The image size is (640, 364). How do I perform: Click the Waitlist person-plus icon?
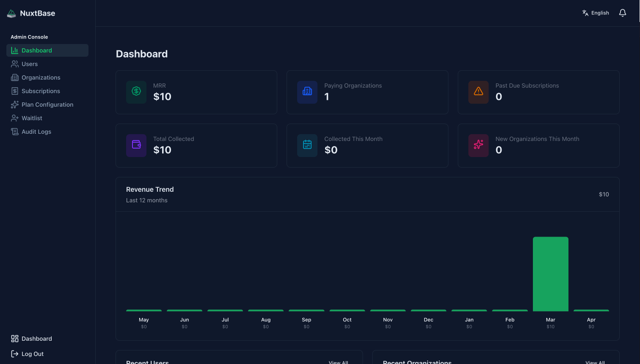[x=14, y=118]
